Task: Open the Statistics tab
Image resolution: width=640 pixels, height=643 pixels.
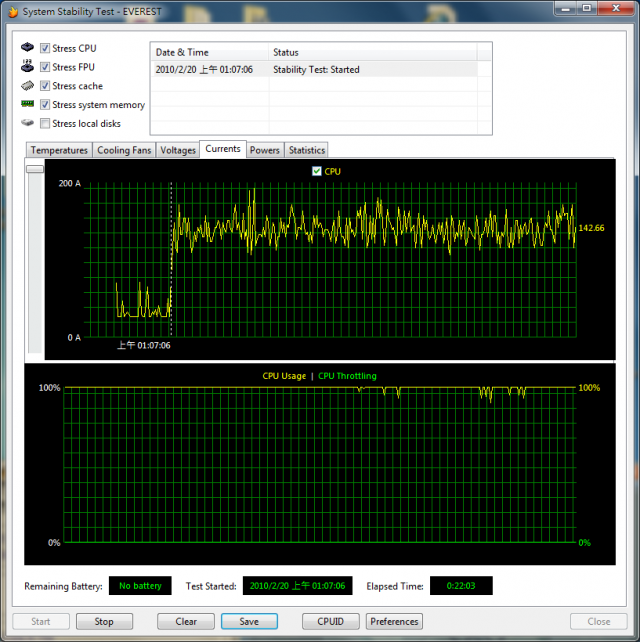Action: click(307, 150)
